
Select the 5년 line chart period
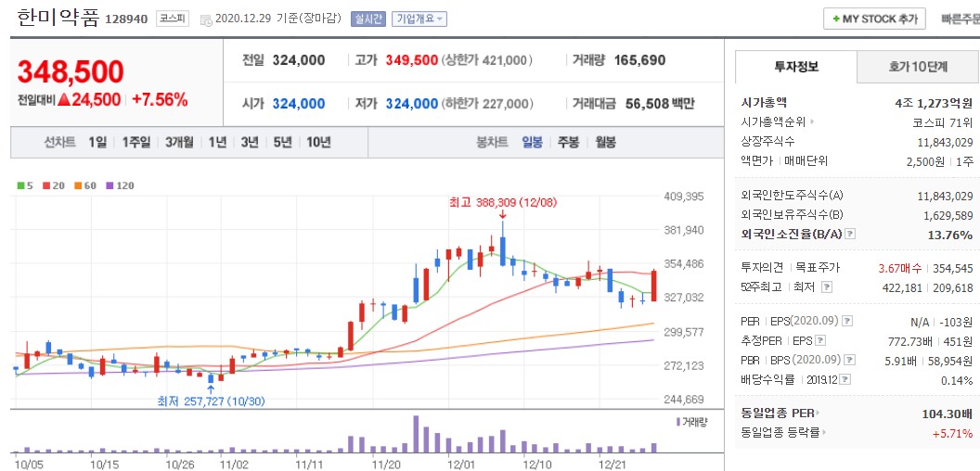[282, 143]
